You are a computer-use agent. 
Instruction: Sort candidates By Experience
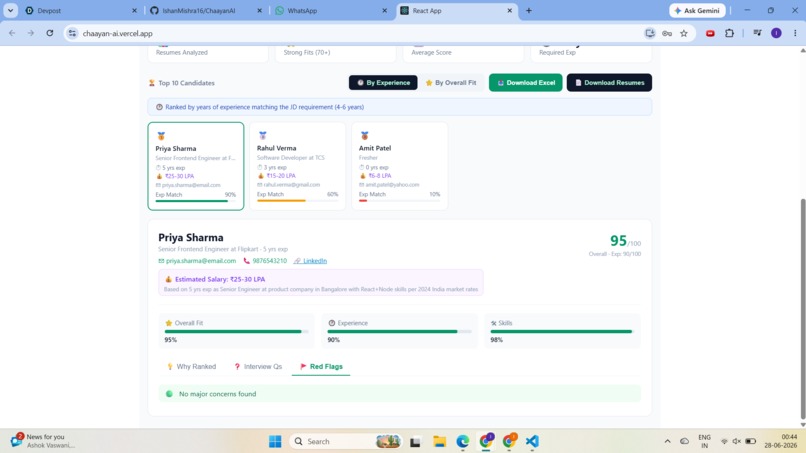(383, 82)
